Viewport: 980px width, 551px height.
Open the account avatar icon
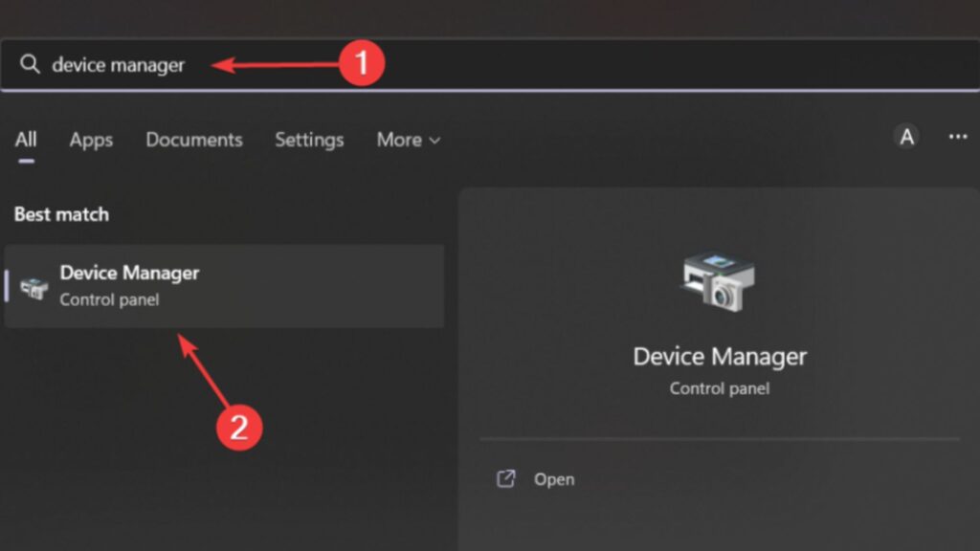click(905, 138)
